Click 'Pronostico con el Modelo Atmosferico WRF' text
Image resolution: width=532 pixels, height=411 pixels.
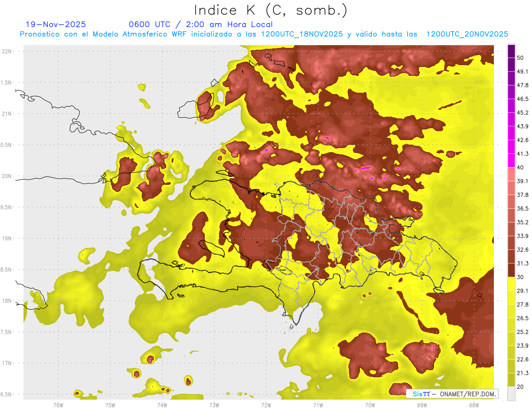[x=104, y=34]
